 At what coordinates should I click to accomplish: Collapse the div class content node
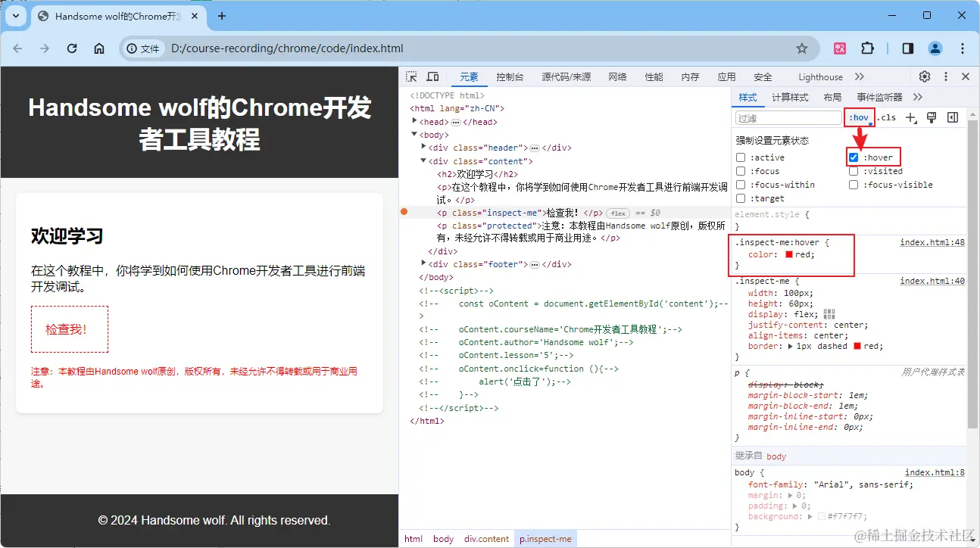tap(423, 161)
